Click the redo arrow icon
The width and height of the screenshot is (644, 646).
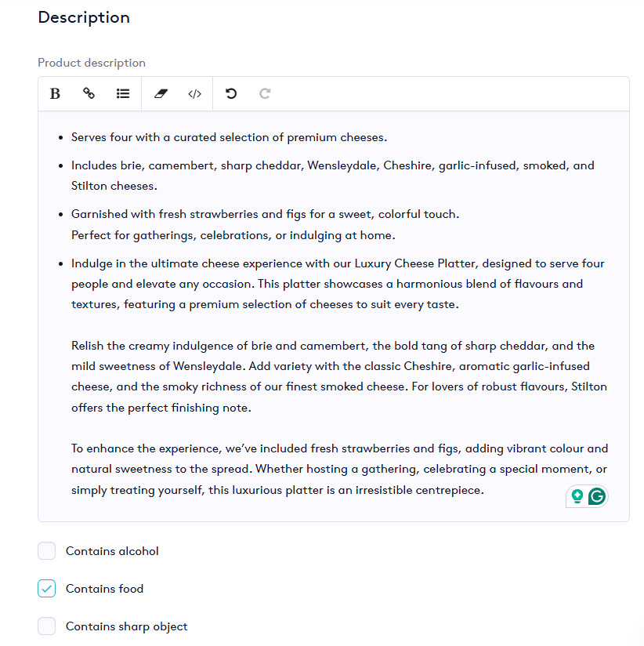coord(265,94)
